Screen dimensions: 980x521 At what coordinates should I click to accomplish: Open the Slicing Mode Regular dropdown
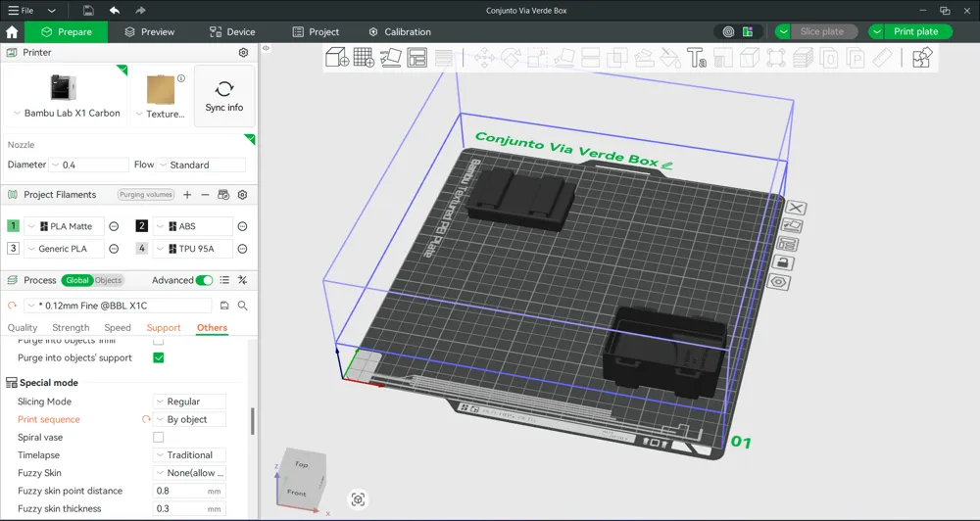(x=189, y=402)
